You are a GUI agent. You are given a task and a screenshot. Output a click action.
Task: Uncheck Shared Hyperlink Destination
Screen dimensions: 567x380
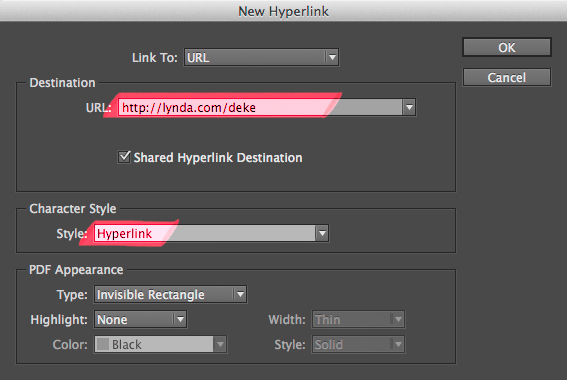point(124,157)
